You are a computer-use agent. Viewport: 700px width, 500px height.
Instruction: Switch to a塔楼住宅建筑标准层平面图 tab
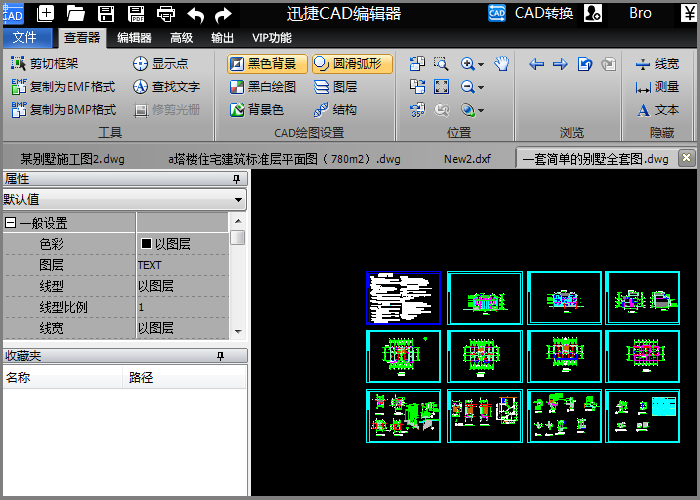click(284, 159)
